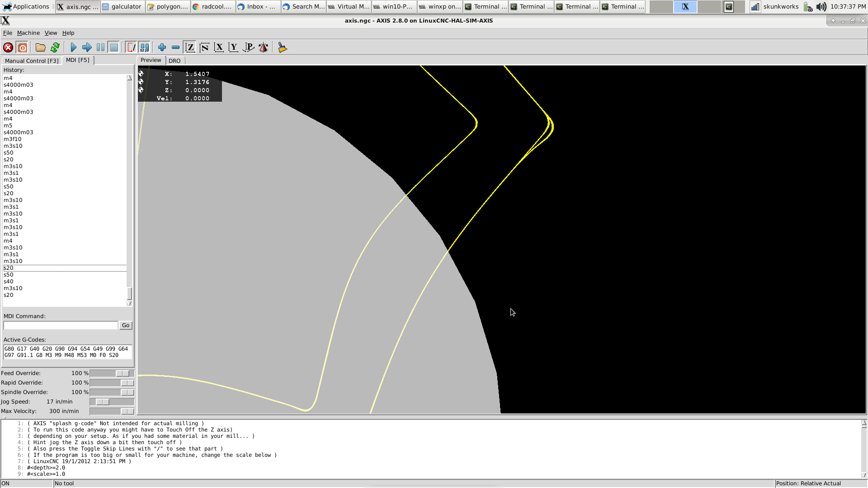Switch to Virtual Machine Manager window
This screenshot has width=868, height=488.
pos(349,7)
